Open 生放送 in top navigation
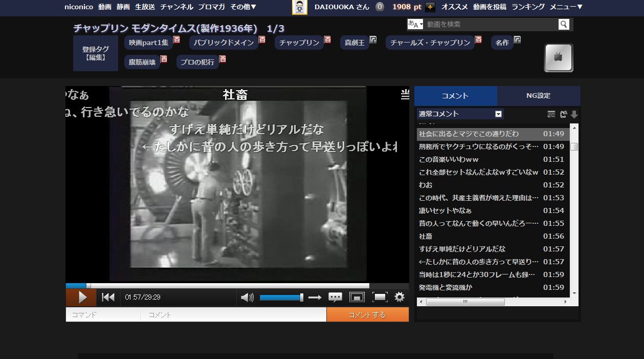Screen dimensions: 644x359 (145, 7)
